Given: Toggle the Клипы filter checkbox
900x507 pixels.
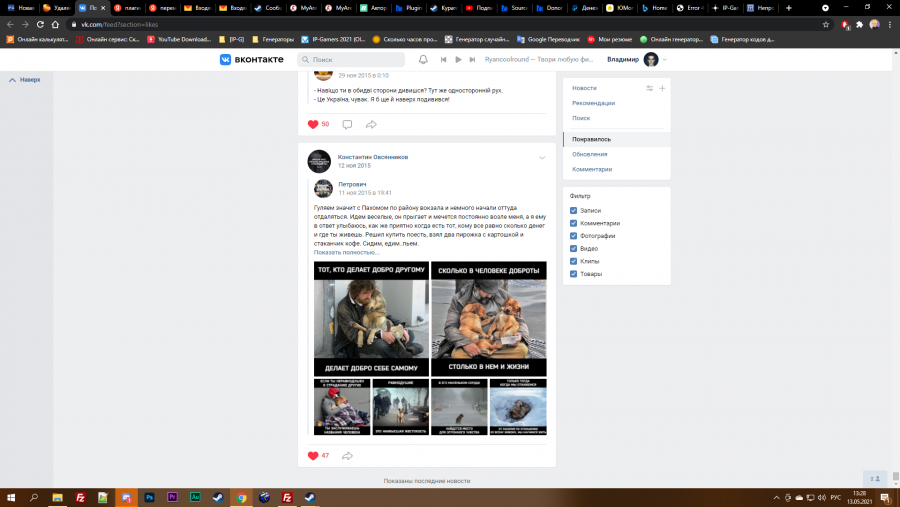Looking at the screenshot, I should click(573, 261).
